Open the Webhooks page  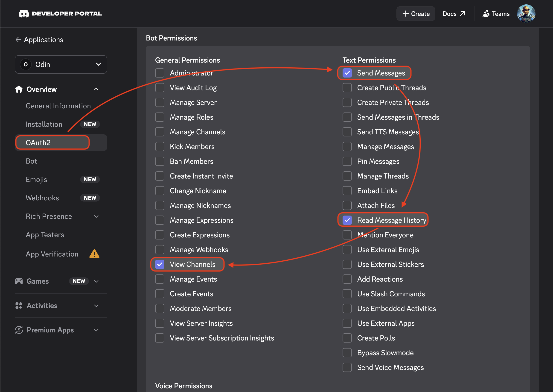tap(42, 198)
